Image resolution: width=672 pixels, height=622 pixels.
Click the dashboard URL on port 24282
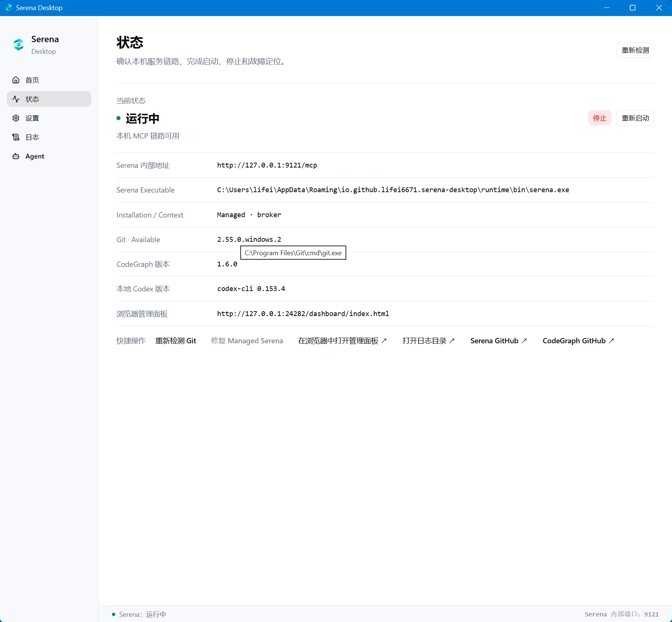click(303, 313)
